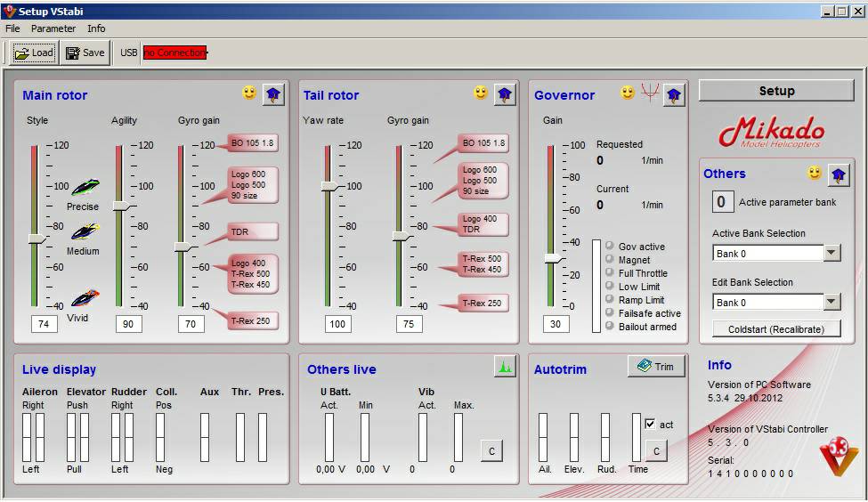
Task: Clear autotrim with the C button
Action: point(656,451)
